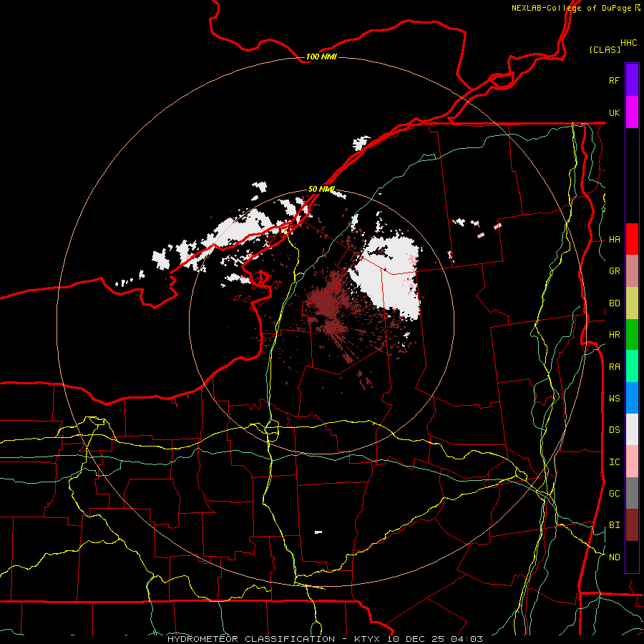
Task: Click the WS legend label
Action: click(x=614, y=398)
